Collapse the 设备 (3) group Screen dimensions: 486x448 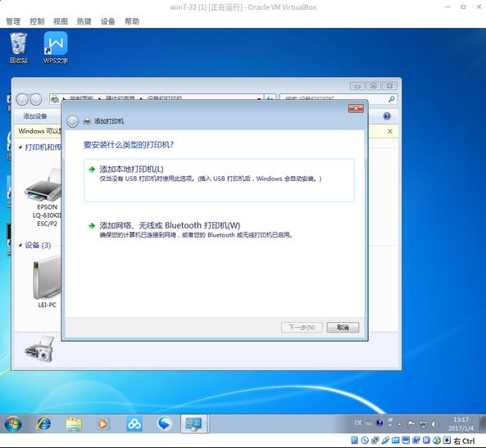[x=20, y=246]
